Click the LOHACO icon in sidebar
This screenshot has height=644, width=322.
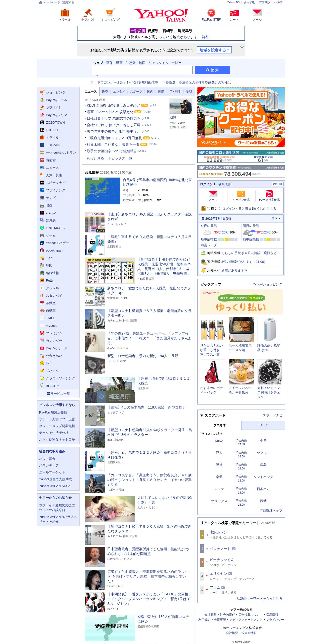42,130
